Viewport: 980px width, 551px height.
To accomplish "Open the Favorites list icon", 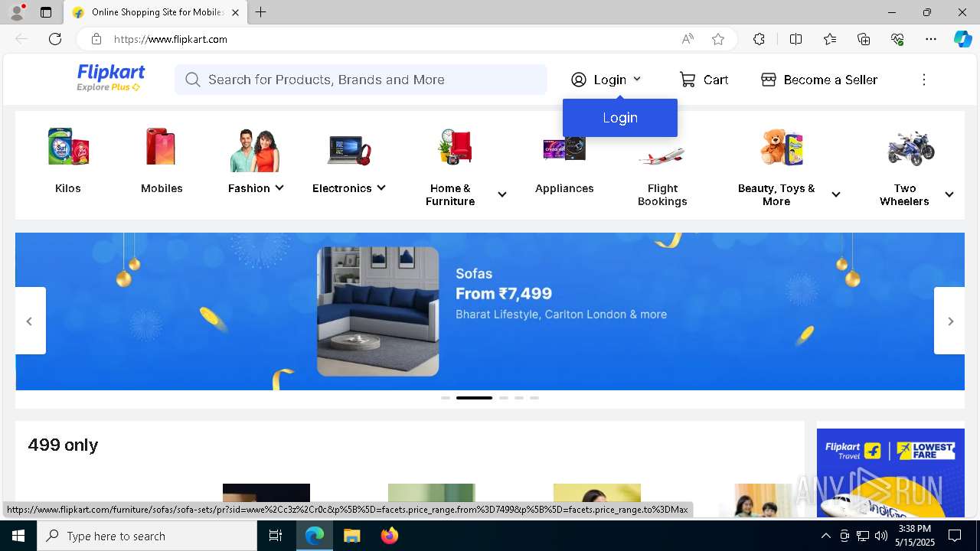I will (830, 39).
